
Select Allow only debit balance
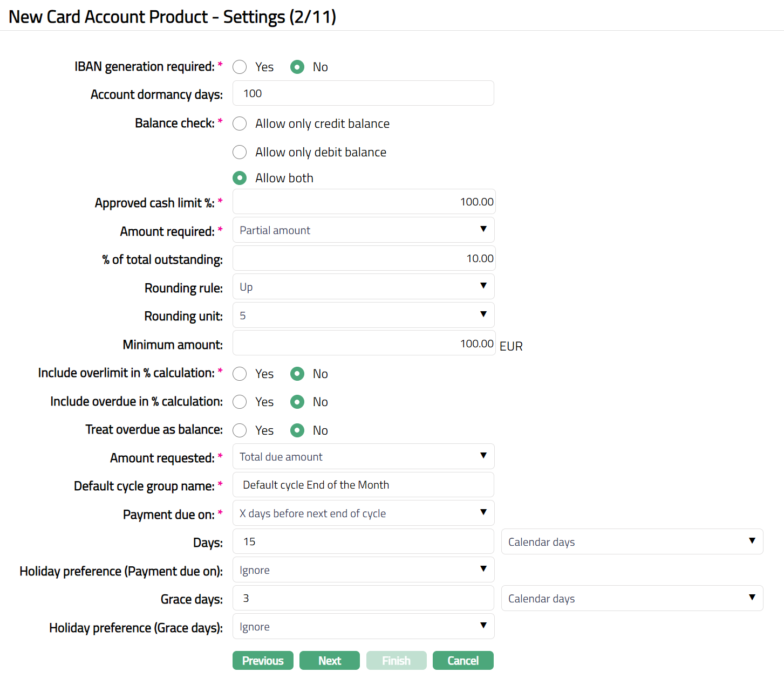pyautogui.click(x=240, y=152)
